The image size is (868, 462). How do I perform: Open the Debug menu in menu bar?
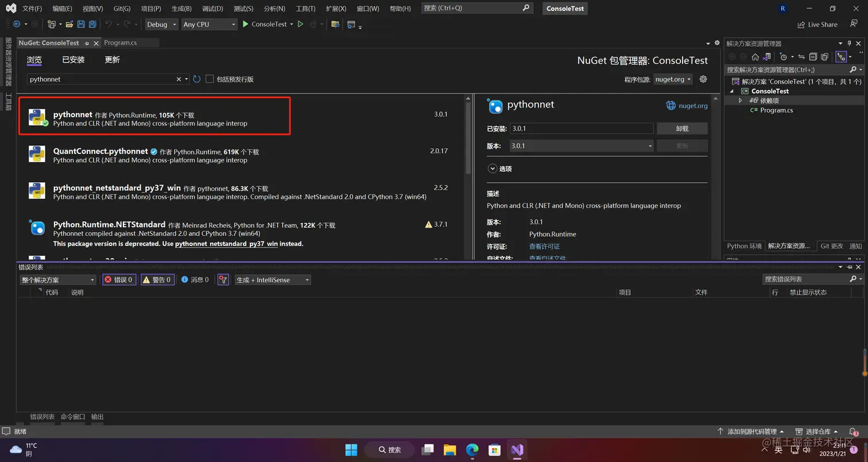tap(212, 9)
